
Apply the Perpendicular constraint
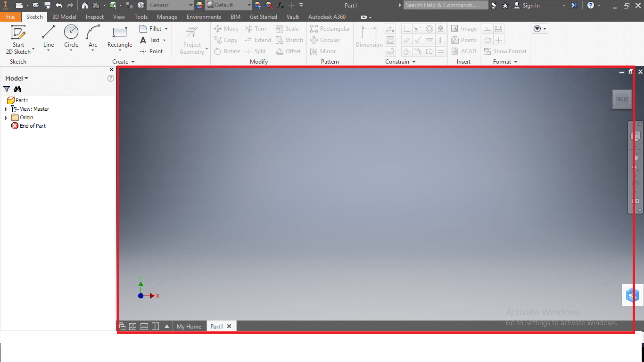418,40
